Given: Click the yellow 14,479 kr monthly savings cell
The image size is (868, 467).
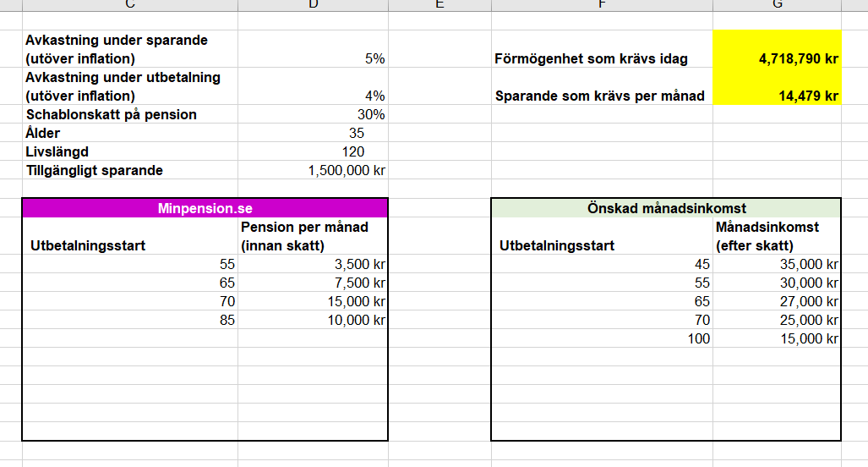Looking at the screenshot, I should 777,96.
